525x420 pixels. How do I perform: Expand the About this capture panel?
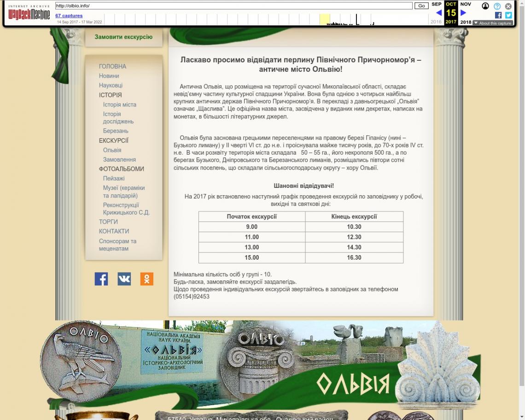[492, 23]
